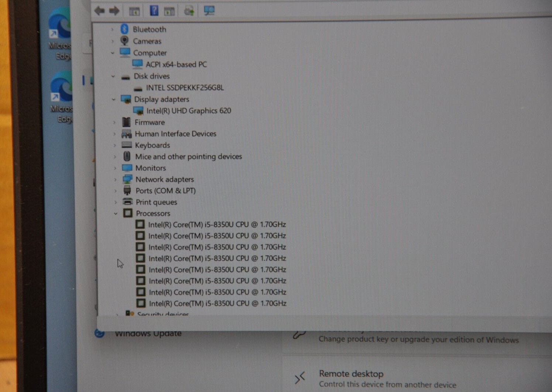The image size is (552, 392).
Task: Open Windows Update in the Settings window
Action: click(x=148, y=333)
